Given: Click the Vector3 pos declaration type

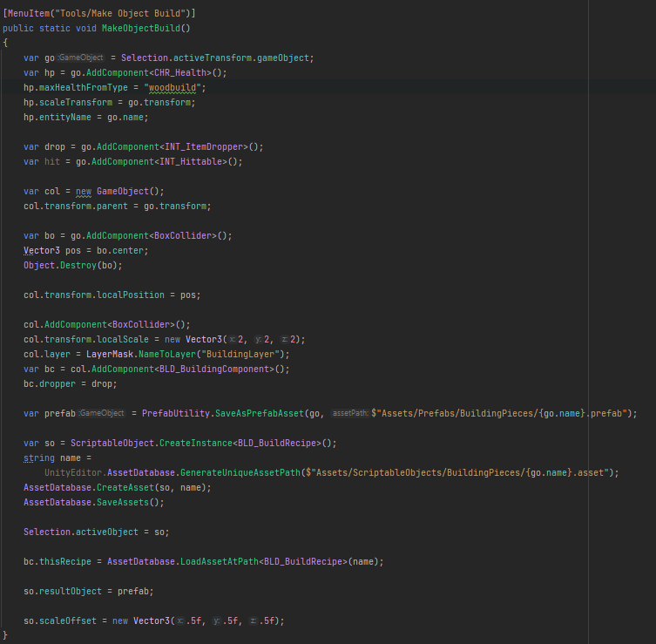Looking at the screenshot, I should 42,251.
